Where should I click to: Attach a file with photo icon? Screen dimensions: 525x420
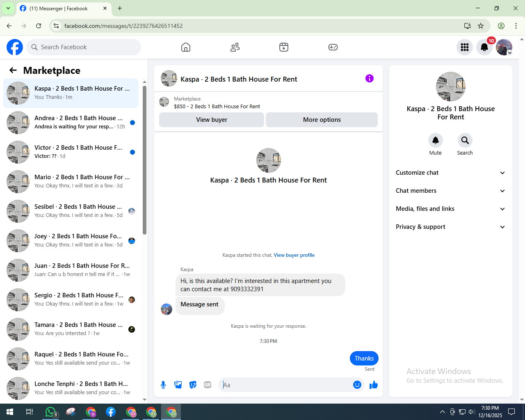[178, 385]
